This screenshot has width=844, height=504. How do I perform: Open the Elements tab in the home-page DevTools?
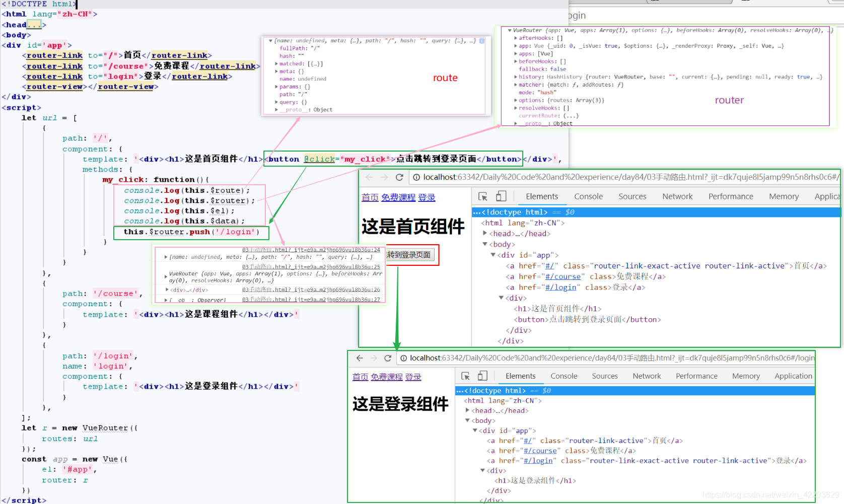point(542,196)
